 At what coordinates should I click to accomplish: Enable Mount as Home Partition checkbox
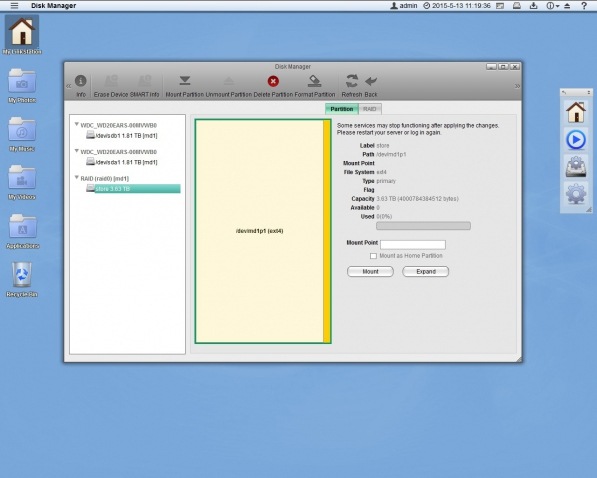[373, 256]
